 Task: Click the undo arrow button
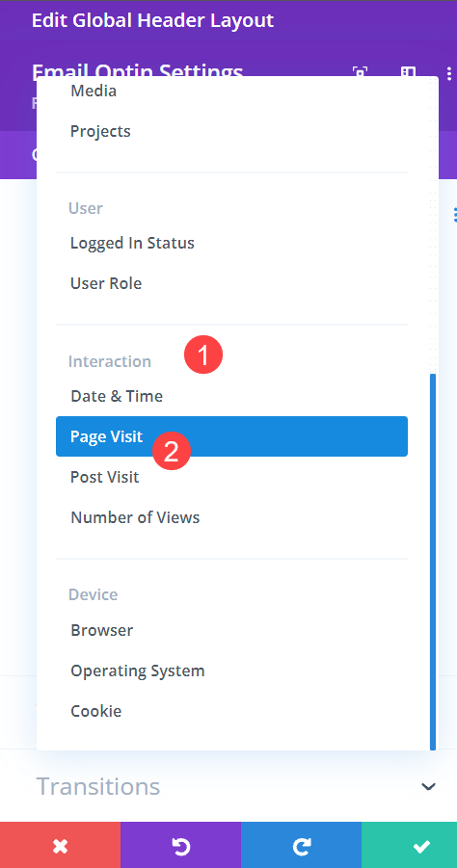[x=180, y=845]
